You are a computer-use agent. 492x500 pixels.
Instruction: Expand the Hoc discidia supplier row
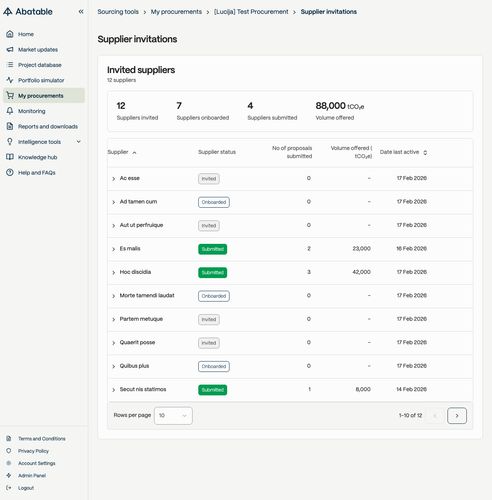(x=113, y=272)
